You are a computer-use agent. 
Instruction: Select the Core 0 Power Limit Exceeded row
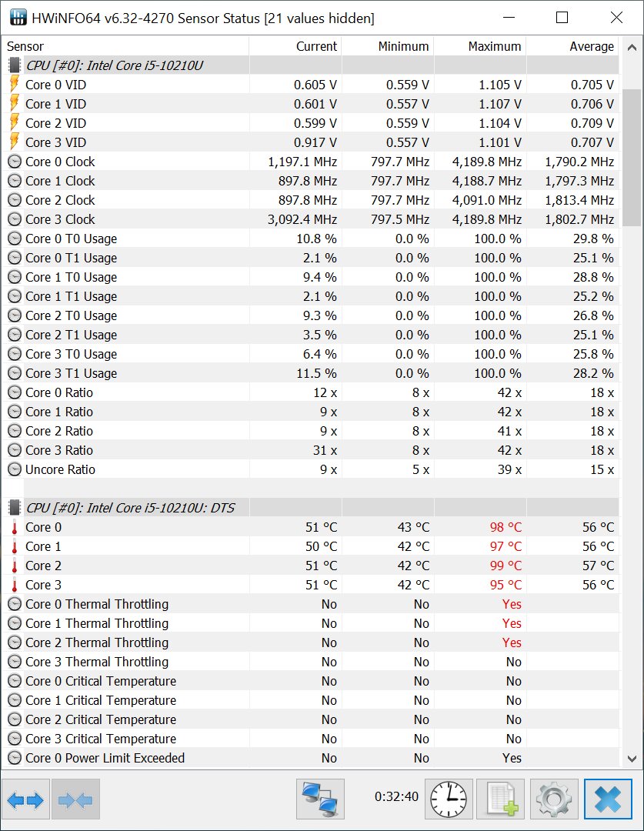coord(310,758)
